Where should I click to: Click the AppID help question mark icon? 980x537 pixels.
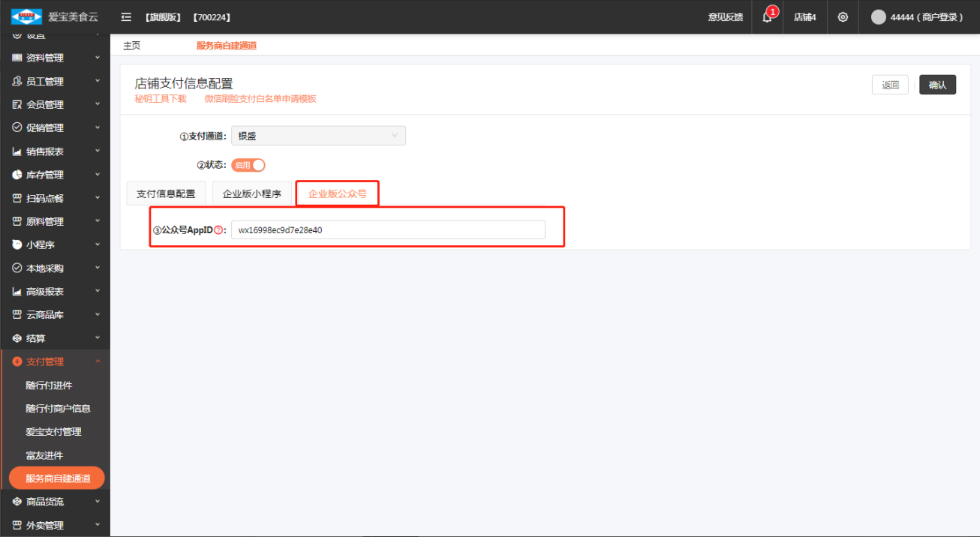tap(218, 230)
